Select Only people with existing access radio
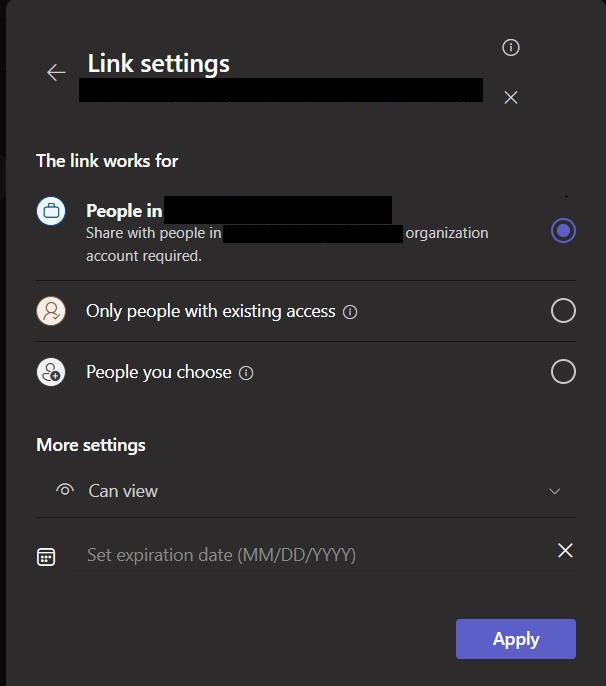Screen dimensions: 606x686 [x=563, y=311]
